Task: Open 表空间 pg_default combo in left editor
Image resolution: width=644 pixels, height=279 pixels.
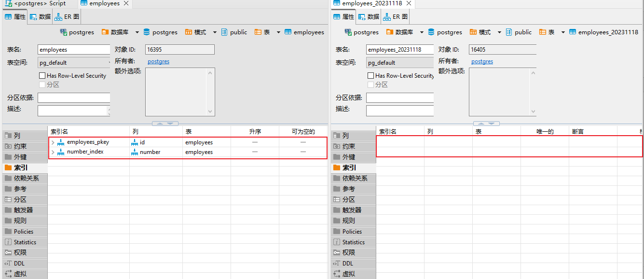Action: click(74, 63)
